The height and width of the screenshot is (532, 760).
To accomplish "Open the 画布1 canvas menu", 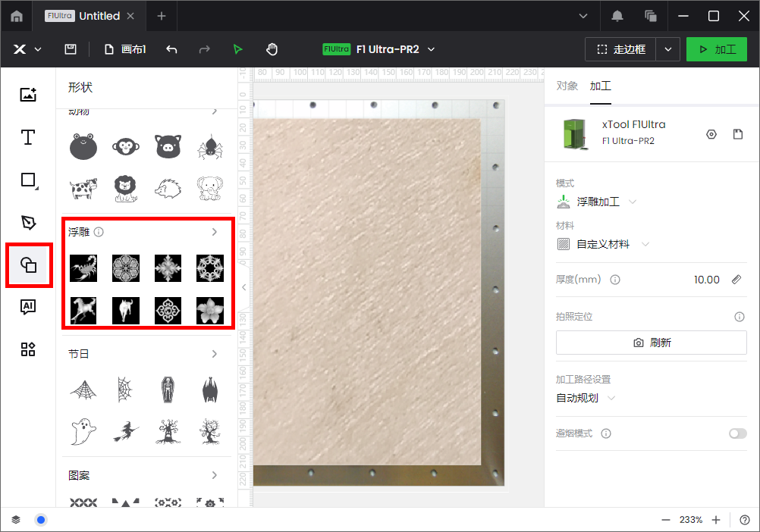I will pyautogui.click(x=126, y=49).
